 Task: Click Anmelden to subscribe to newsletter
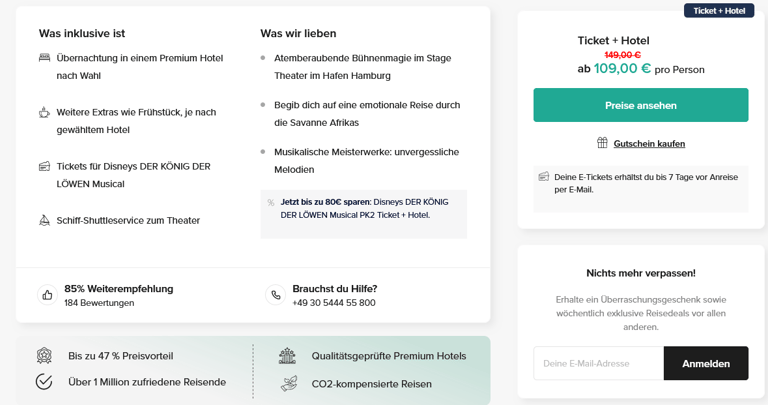tap(706, 363)
